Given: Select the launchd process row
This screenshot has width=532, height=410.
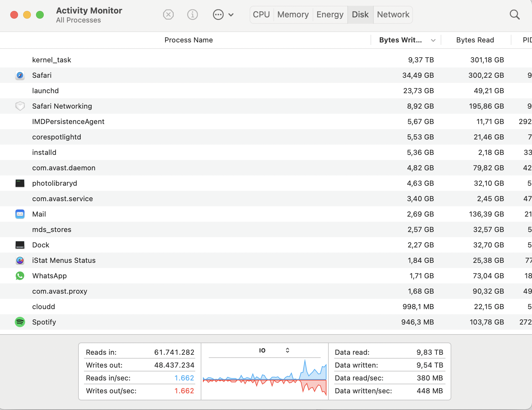Looking at the screenshot, I should coord(266,91).
